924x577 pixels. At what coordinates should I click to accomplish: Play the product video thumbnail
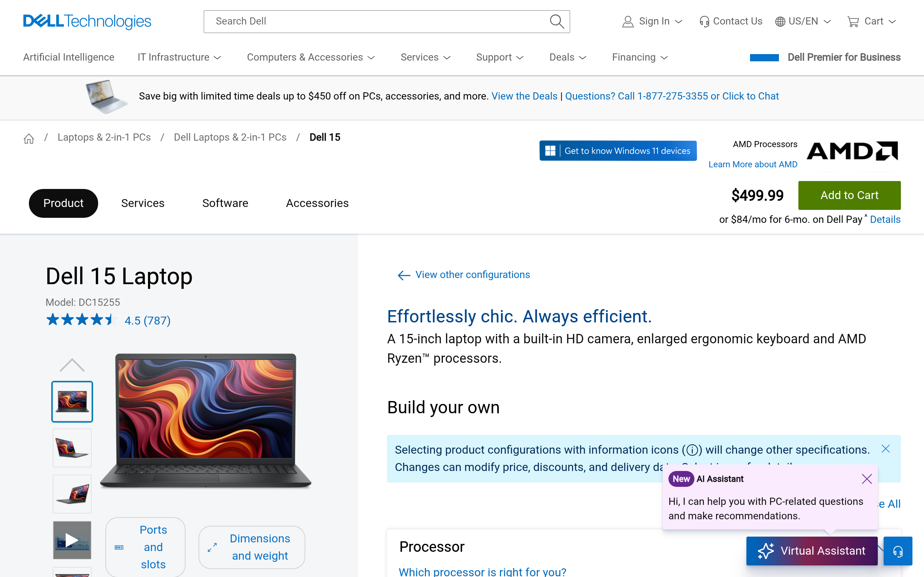tap(72, 539)
